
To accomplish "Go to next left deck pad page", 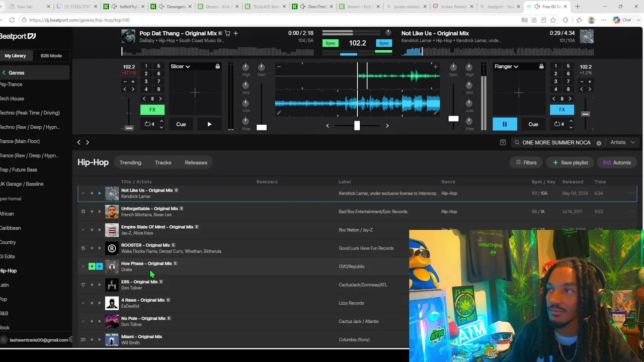I will (x=160, y=99).
